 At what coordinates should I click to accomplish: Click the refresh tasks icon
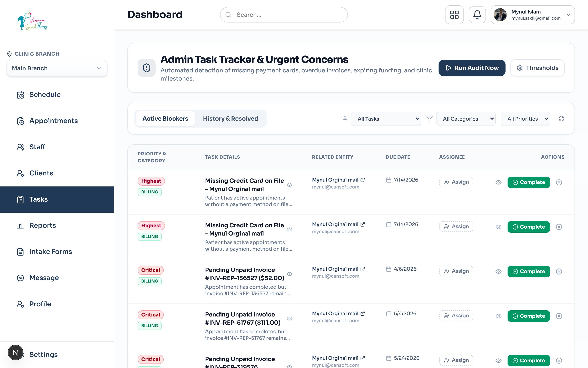click(561, 119)
